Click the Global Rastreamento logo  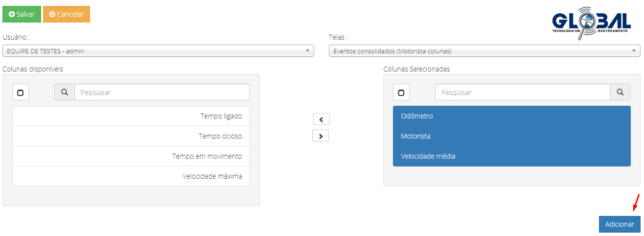591,23
